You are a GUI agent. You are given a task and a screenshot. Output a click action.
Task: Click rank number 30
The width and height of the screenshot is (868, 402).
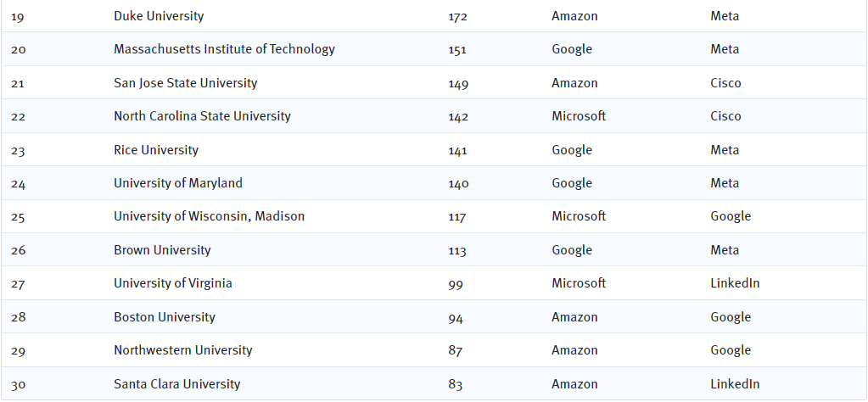pyautogui.click(x=19, y=385)
